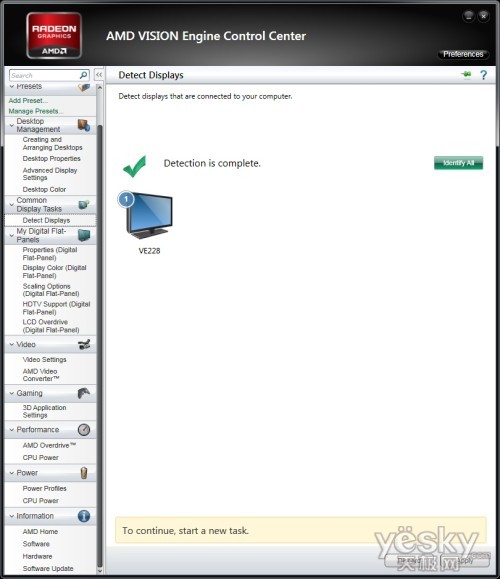Open the Preferences menu

(463, 54)
